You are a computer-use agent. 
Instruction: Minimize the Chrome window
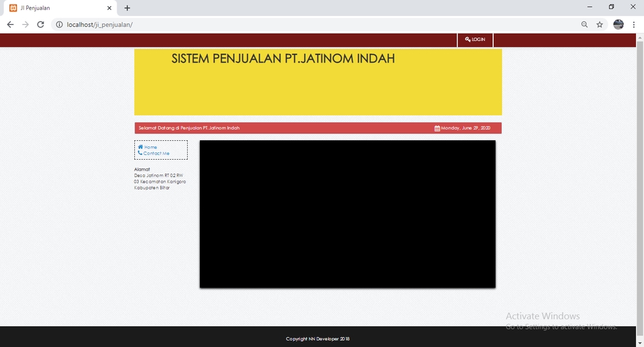(590, 7)
